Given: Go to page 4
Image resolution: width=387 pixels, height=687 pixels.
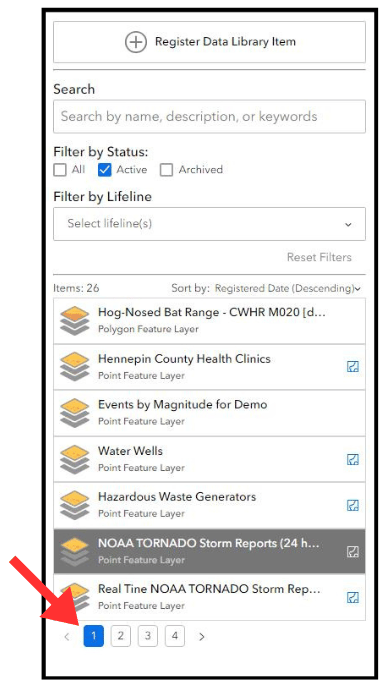Looking at the screenshot, I should [175, 636].
